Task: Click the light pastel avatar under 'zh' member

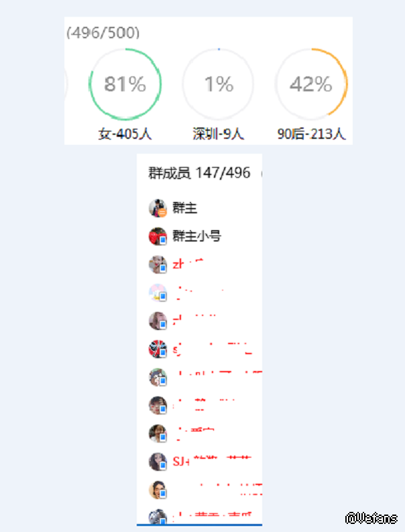Action: [x=157, y=292]
